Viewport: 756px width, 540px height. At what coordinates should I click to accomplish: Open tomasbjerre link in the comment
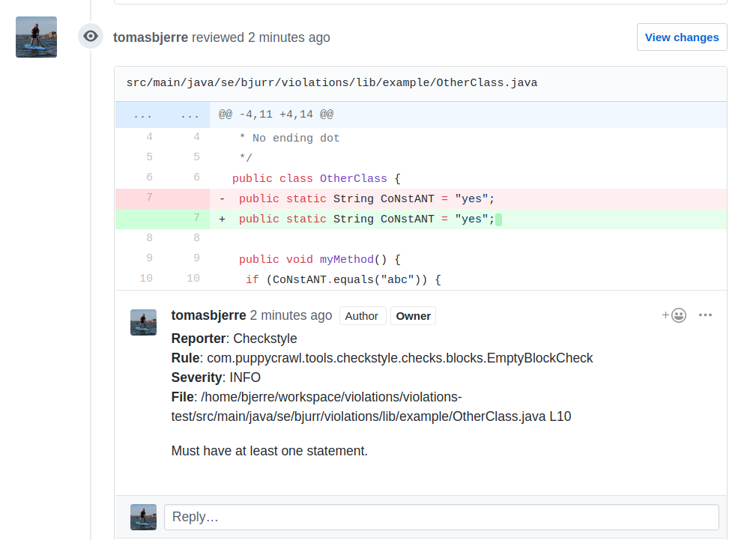click(209, 315)
